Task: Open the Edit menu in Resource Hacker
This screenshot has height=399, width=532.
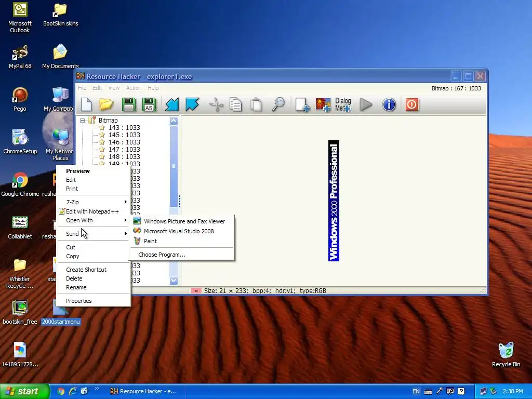Action: click(97, 88)
